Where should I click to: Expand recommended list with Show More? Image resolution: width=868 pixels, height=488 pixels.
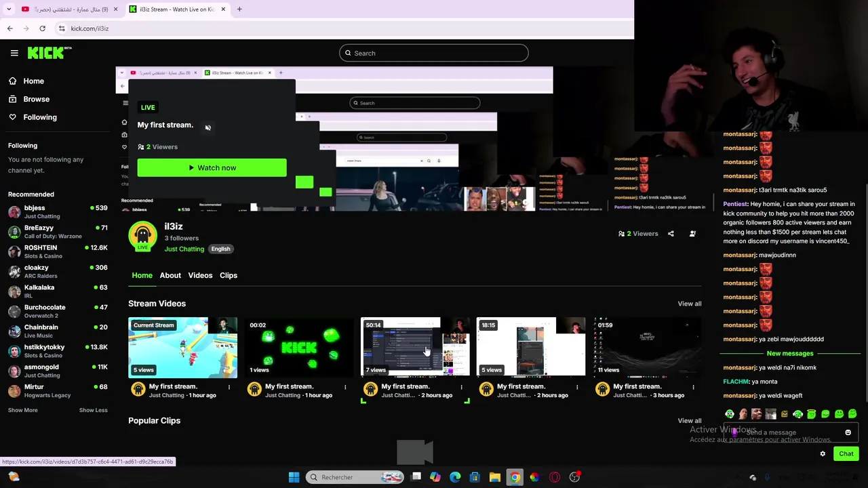pyautogui.click(x=22, y=410)
